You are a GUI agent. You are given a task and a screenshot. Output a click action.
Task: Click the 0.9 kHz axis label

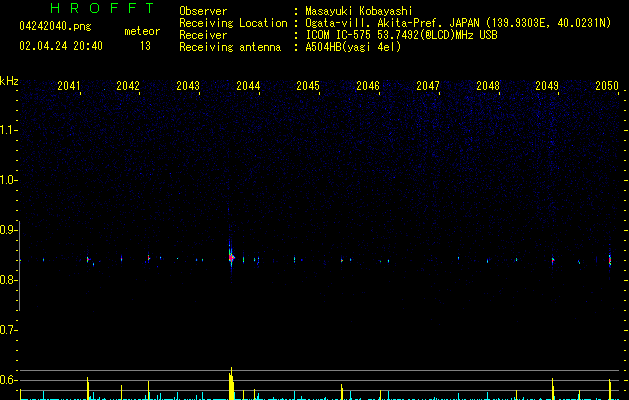pos(8,230)
